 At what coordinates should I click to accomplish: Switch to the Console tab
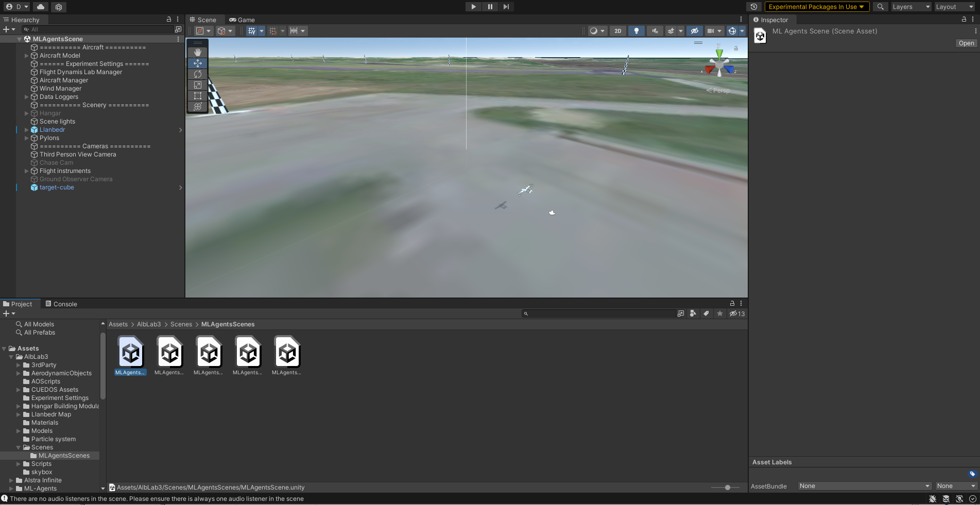[61, 304]
